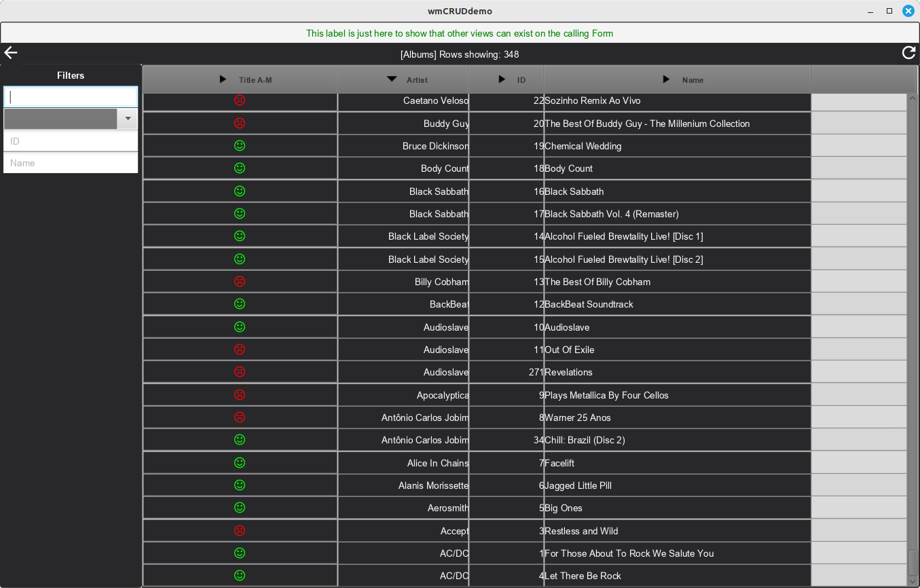Click the Name filter input field

(x=71, y=163)
